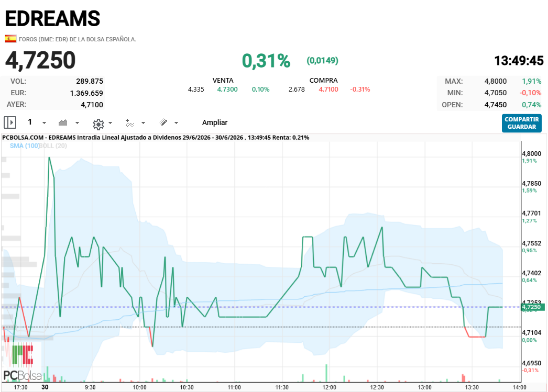Open the chart type area icon
548x392 pixels.
(x=63, y=122)
